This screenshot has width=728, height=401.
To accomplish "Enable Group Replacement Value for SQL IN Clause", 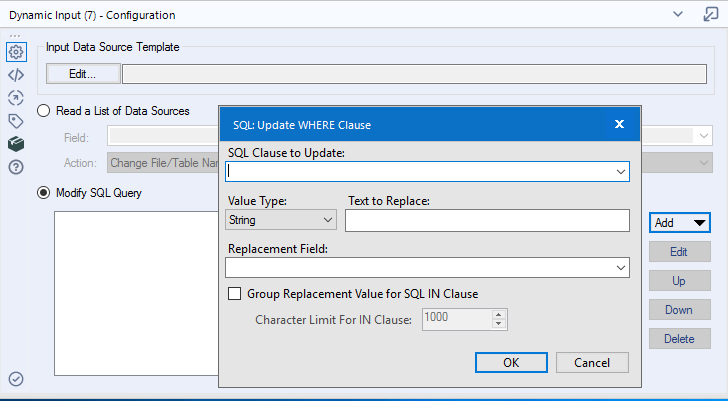I will [x=234, y=294].
